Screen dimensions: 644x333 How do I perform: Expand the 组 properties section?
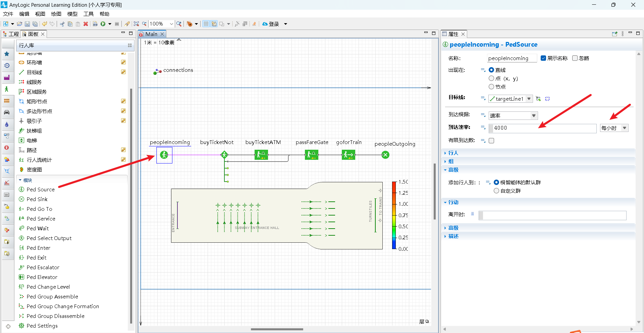click(450, 161)
